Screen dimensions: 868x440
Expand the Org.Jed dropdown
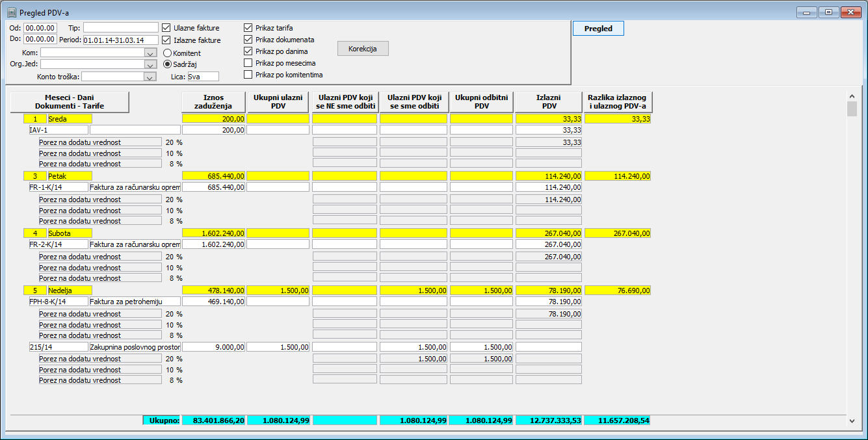click(150, 64)
